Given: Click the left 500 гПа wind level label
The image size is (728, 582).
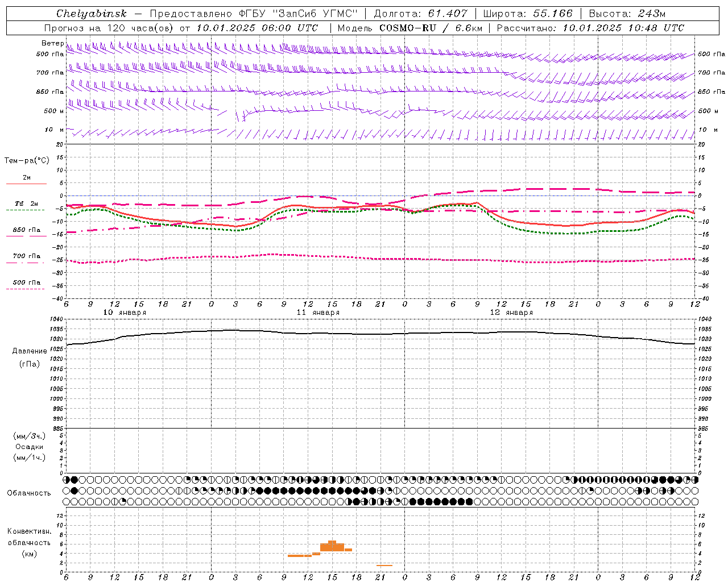Looking at the screenshot, I should (50, 55).
